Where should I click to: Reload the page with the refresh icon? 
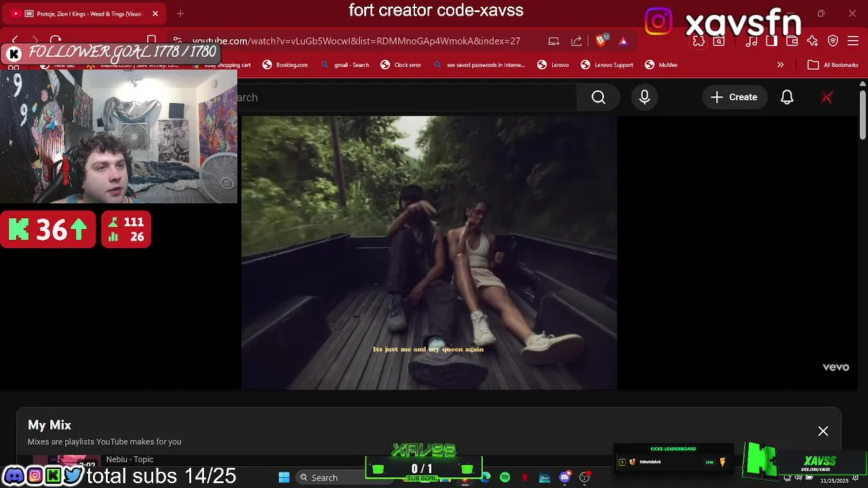click(56, 41)
